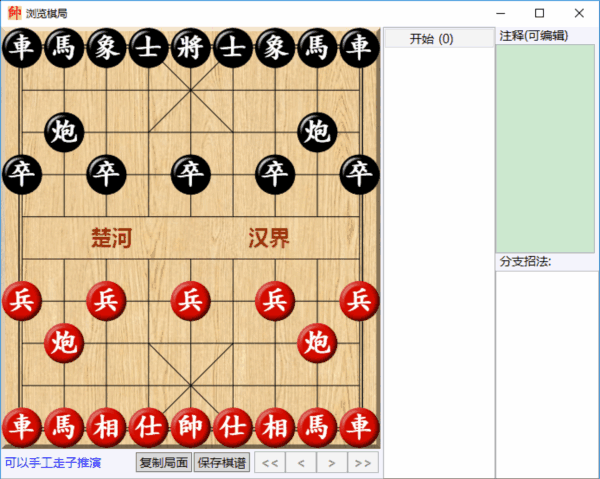Click the 复制局面 copy position button

164,463
